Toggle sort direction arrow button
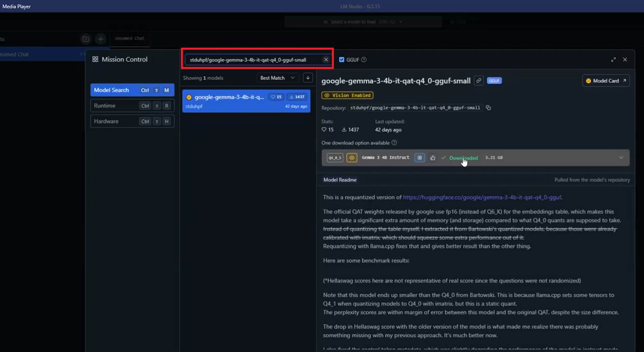This screenshot has height=352, width=644. tap(308, 78)
